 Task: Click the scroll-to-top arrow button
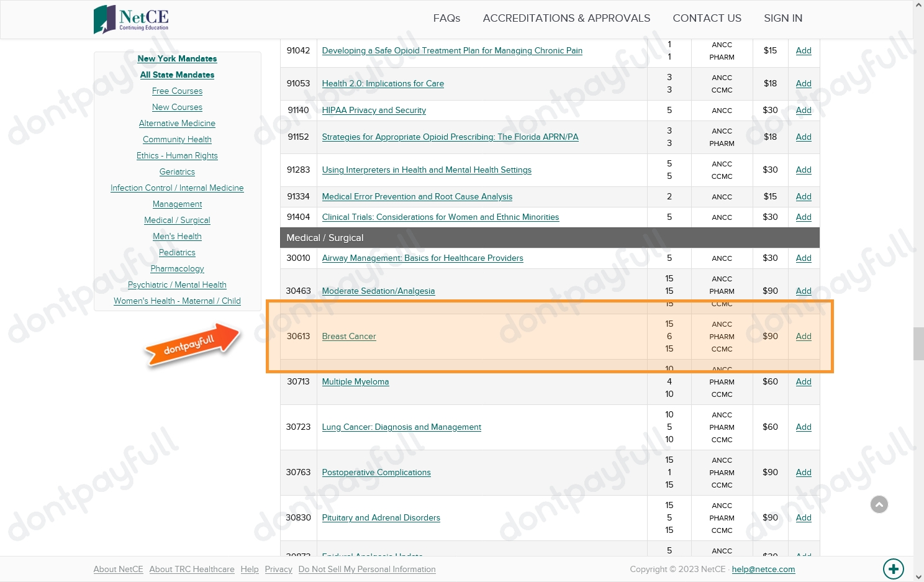pos(879,504)
